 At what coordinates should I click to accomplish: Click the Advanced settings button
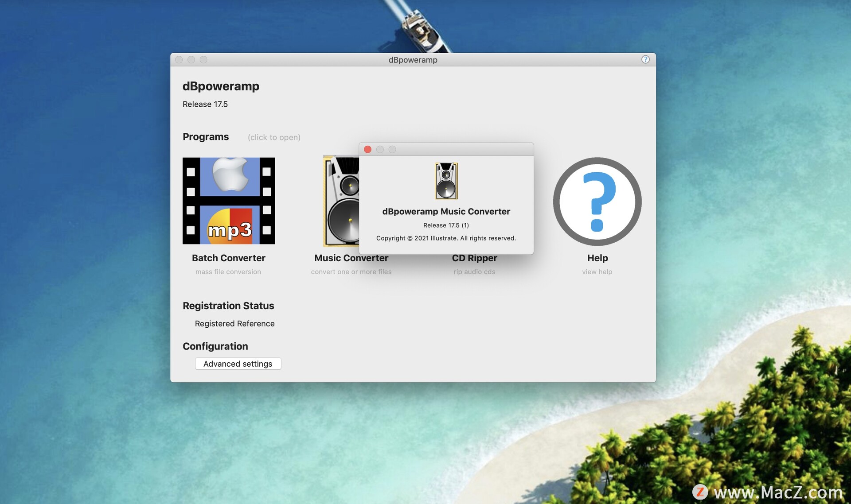(238, 364)
